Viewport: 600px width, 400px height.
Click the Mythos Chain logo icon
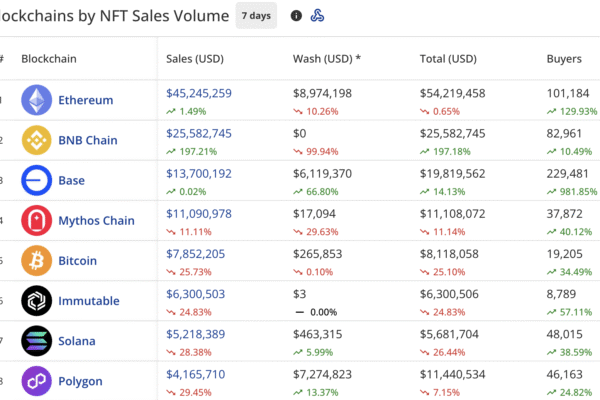coord(37,220)
